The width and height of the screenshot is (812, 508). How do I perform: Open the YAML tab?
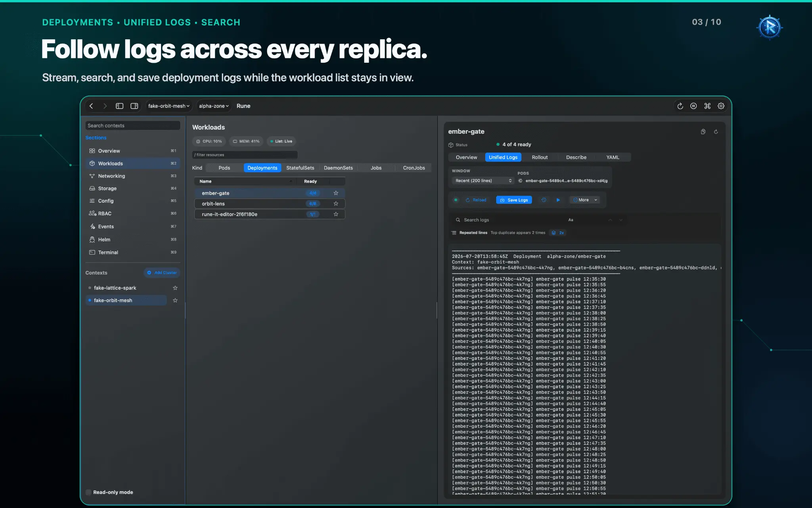coord(613,157)
